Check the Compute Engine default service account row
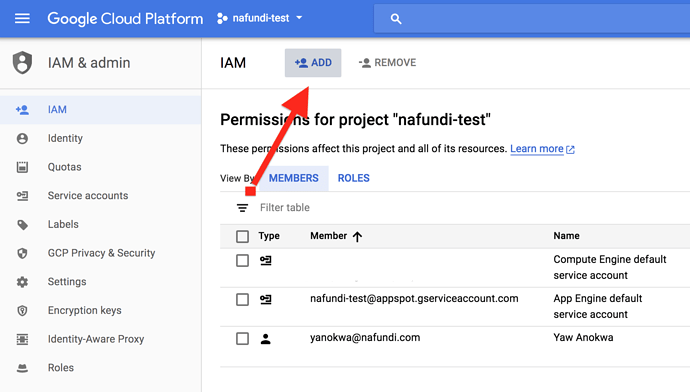Image resolution: width=690 pixels, height=392 pixels. [x=242, y=260]
